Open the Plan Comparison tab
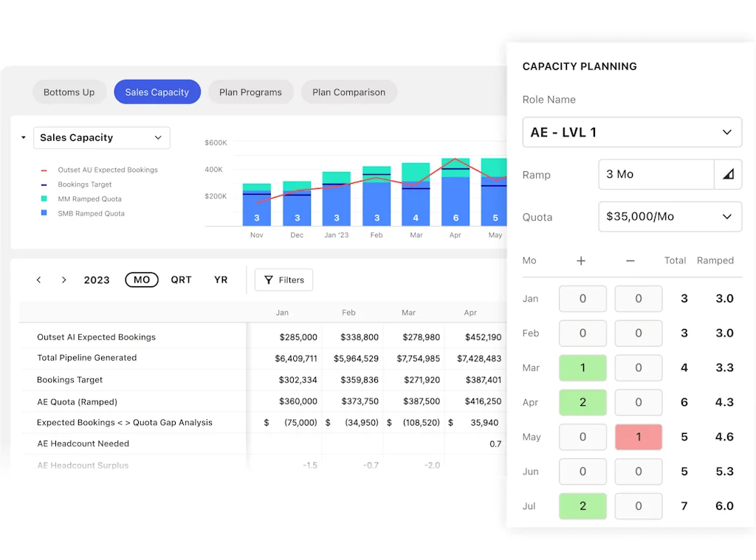 click(x=348, y=92)
